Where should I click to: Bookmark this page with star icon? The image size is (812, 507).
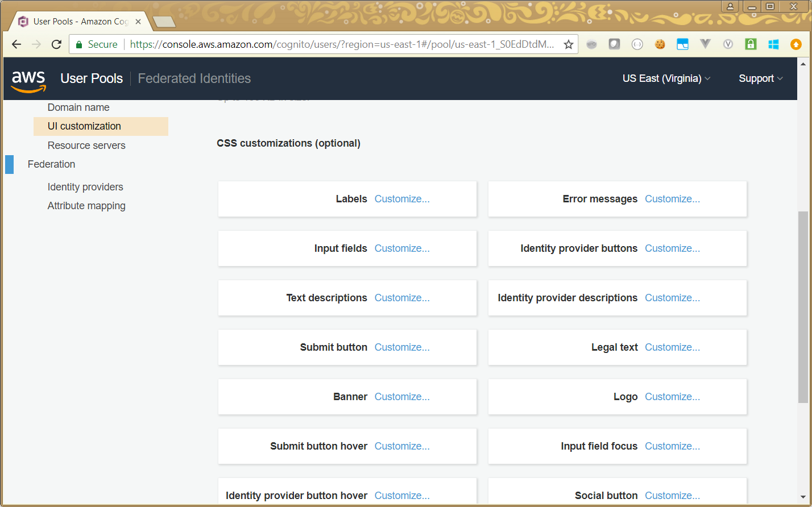point(568,44)
